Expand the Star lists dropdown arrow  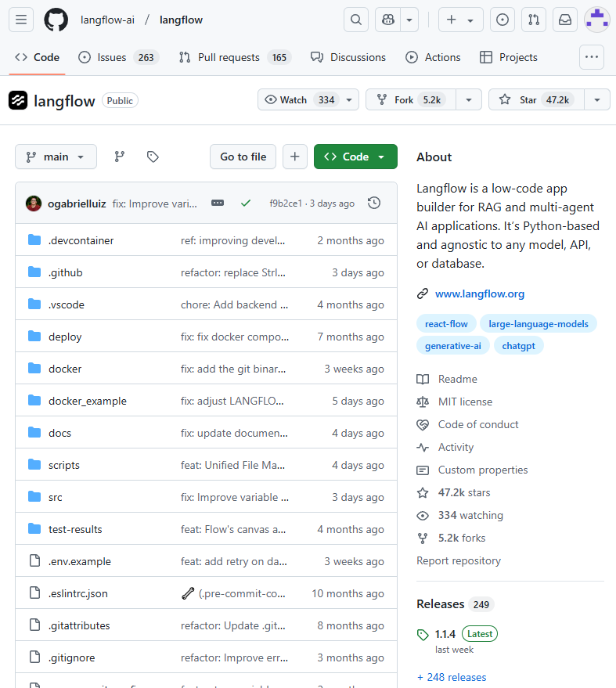[x=597, y=100]
